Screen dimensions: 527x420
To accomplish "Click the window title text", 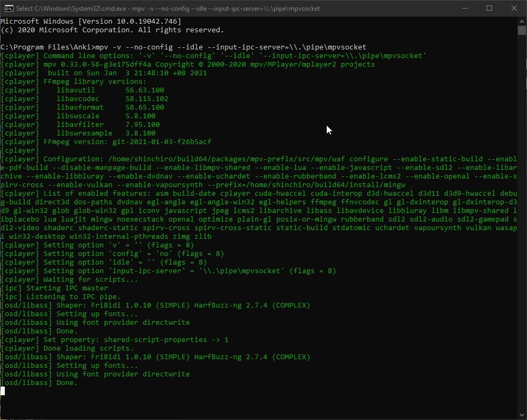I will coord(168,9).
